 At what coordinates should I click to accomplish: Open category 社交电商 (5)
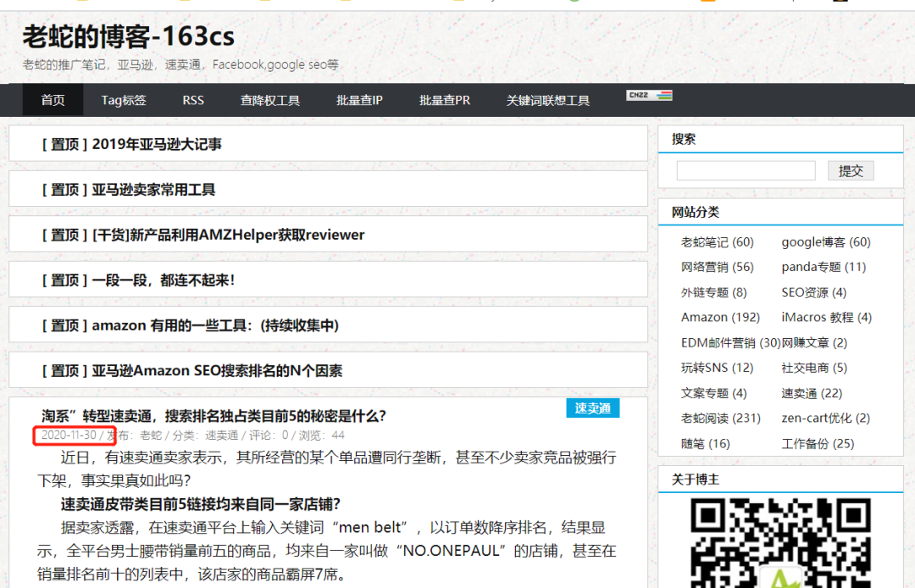click(x=814, y=368)
